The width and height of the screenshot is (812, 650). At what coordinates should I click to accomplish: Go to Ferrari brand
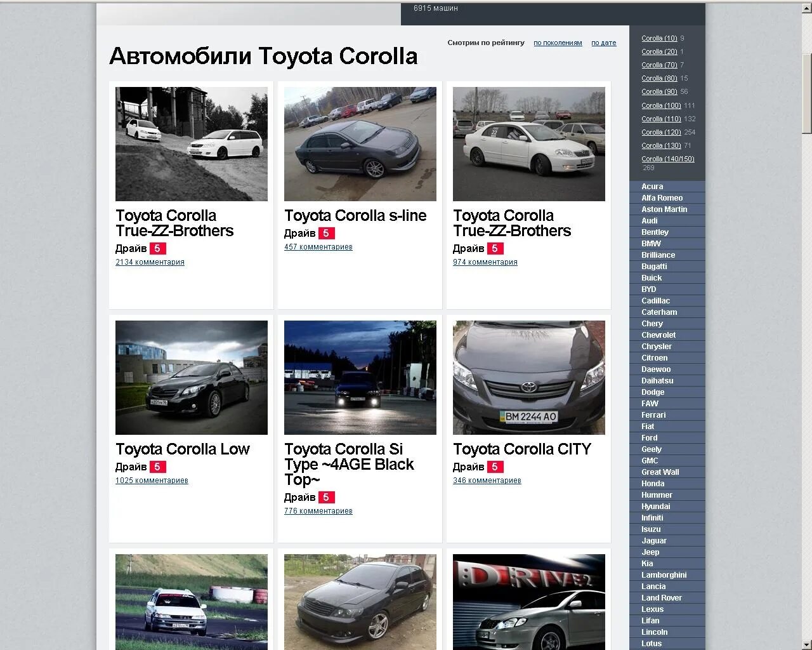tap(653, 415)
